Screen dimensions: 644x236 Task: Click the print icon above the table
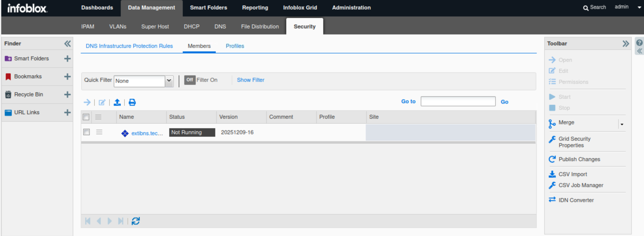tap(132, 102)
